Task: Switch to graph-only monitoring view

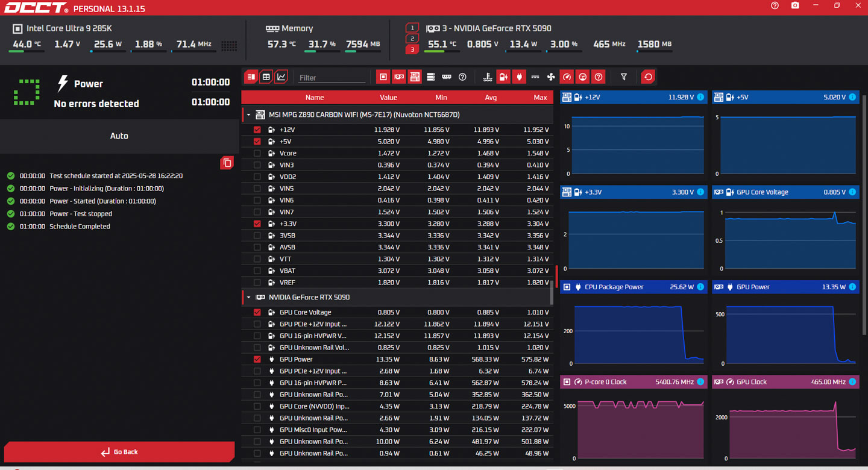Action: [281, 77]
